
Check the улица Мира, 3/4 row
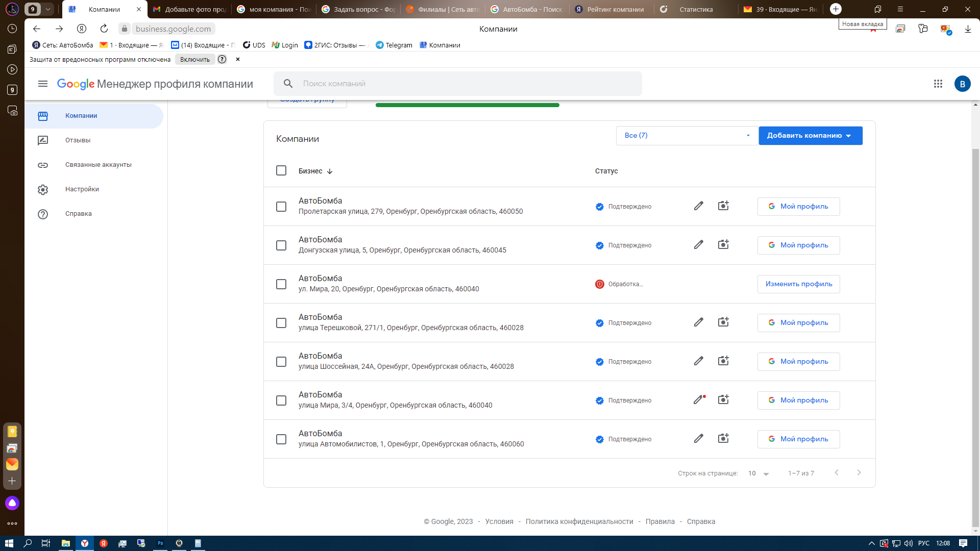pos(281,400)
